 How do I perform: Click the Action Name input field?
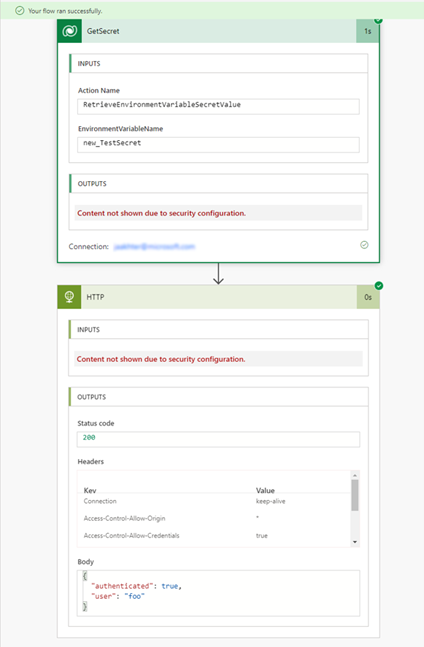[218, 106]
